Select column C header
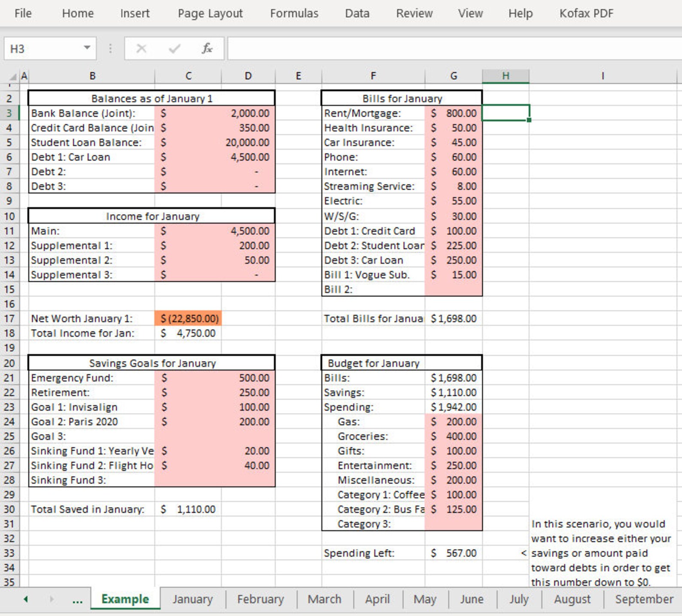 point(188,76)
